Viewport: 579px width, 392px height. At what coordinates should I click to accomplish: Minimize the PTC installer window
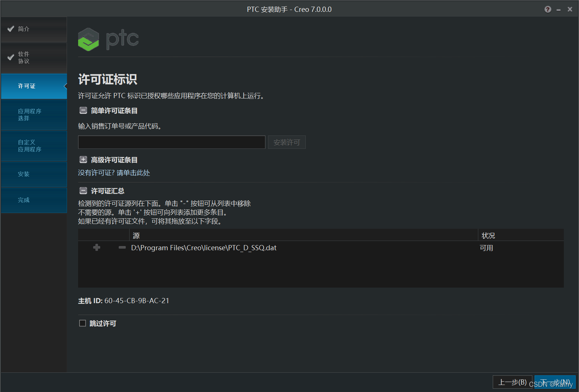pos(558,10)
